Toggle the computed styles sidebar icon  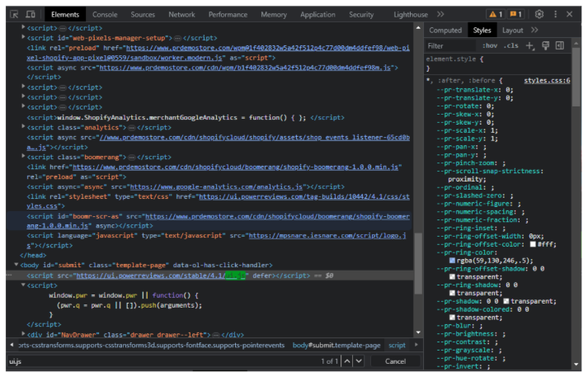[559, 45]
